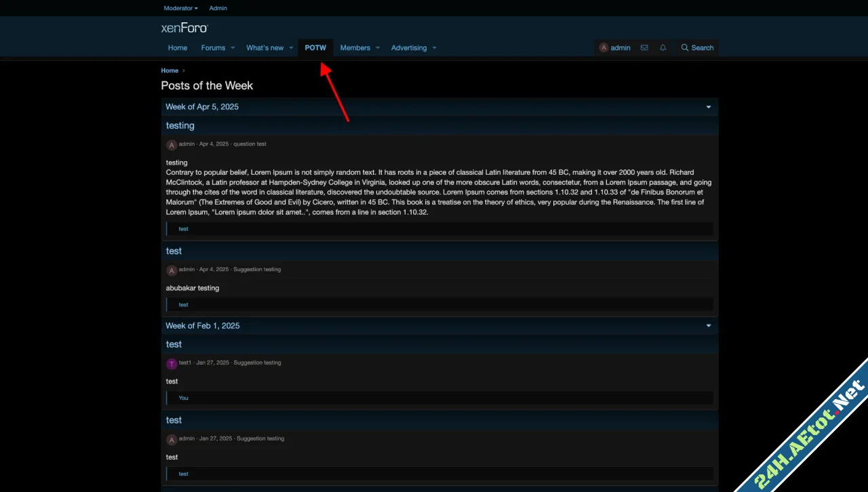Select the What's new navigation item

click(x=266, y=47)
